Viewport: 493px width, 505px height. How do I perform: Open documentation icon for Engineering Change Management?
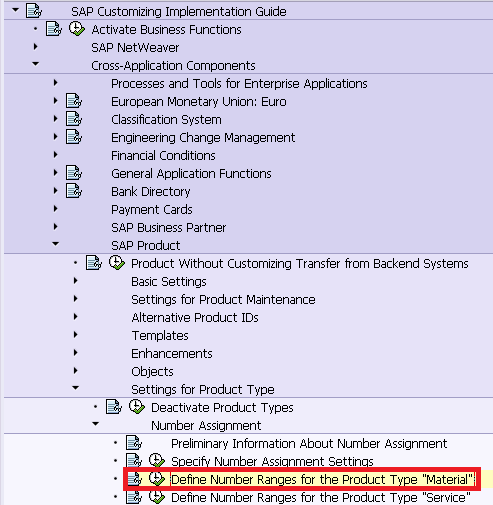74,137
